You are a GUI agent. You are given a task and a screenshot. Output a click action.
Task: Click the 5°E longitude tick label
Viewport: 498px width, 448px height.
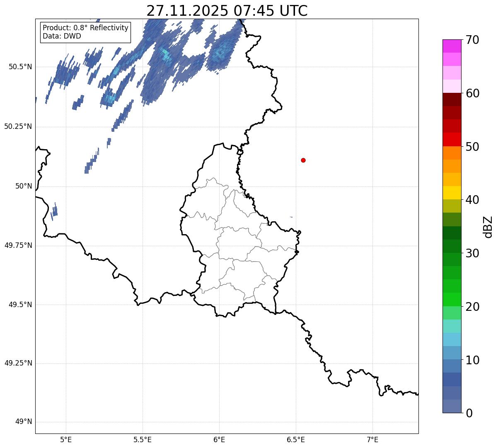pos(66,440)
